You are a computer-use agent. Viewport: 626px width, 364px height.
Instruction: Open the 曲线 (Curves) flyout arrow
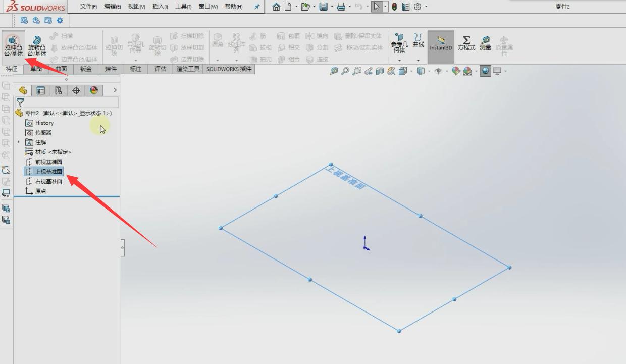point(418,60)
